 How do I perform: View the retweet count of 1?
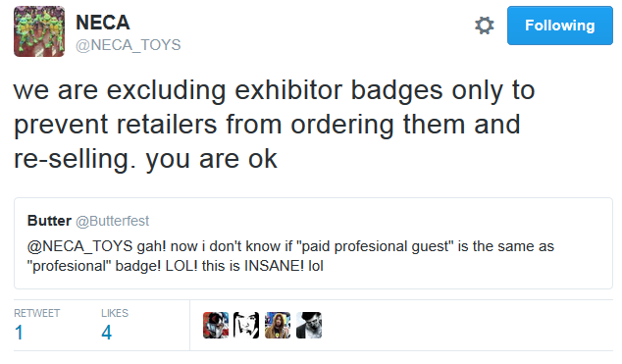pyautogui.click(x=19, y=333)
